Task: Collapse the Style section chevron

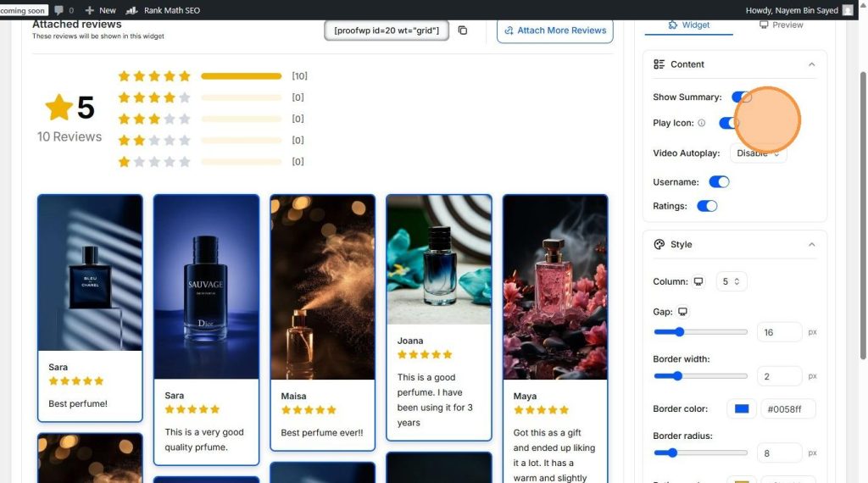Action: pyautogui.click(x=811, y=244)
